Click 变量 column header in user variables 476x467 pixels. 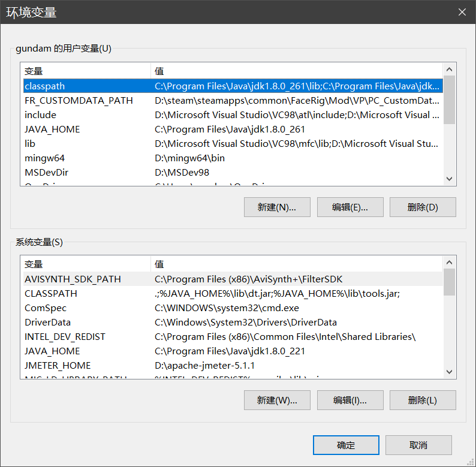85,71
